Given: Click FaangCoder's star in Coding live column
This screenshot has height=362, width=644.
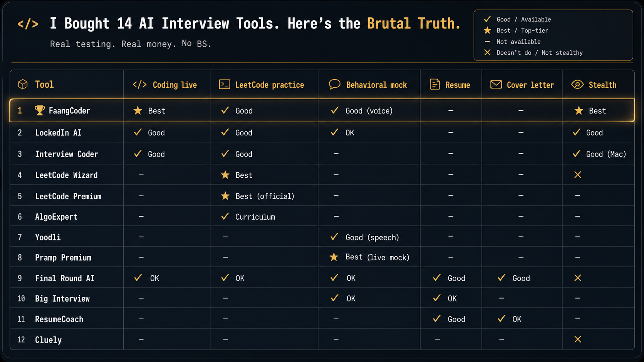Looking at the screenshot, I should [x=138, y=110].
